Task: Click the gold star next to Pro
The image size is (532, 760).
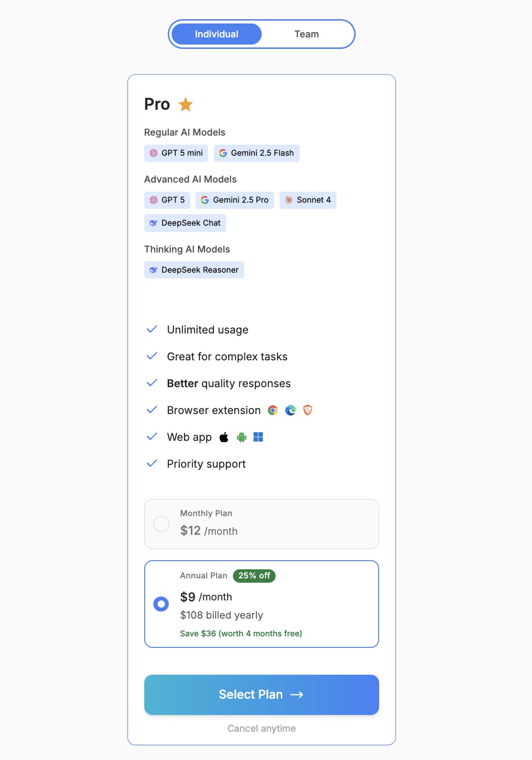Action: tap(185, 104)
